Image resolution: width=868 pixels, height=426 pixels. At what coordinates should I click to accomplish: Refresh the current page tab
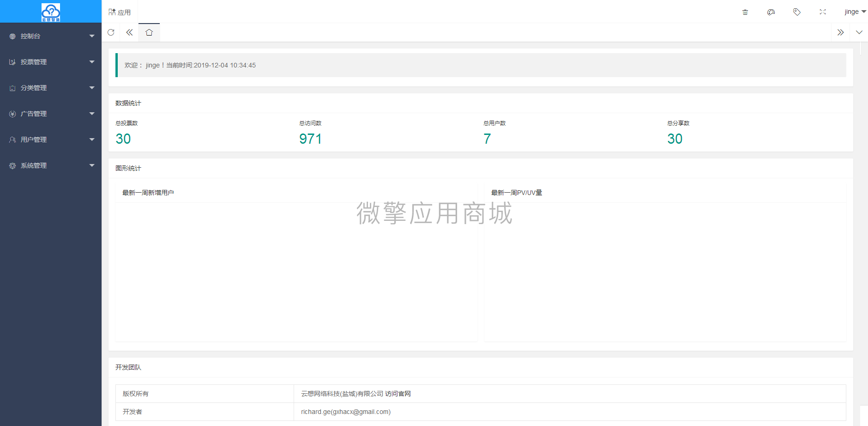click(x=111, y=32)
